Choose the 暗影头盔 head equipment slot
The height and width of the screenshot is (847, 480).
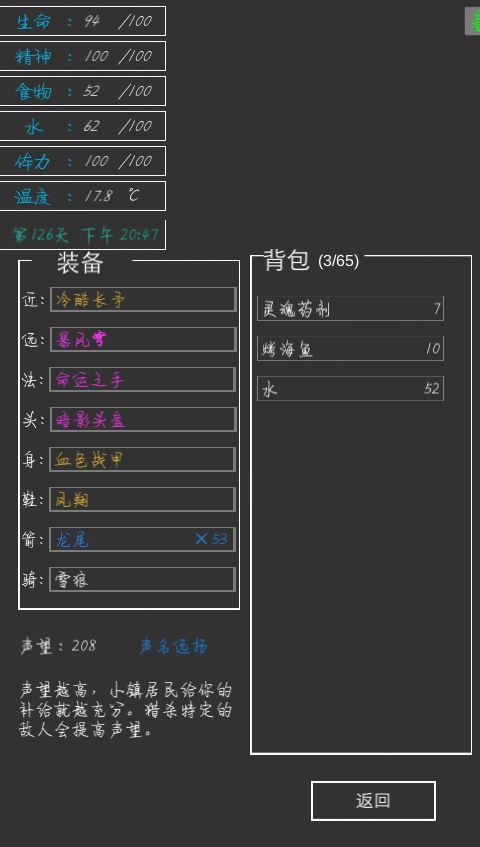pyautogui.click(x=143, y=419)
